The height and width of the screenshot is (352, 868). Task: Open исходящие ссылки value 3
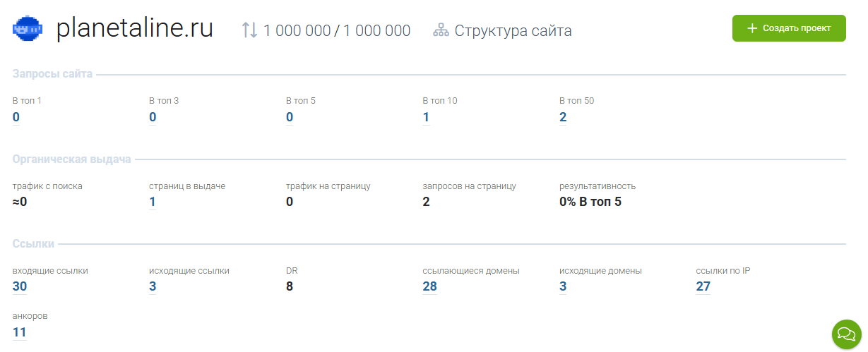coord(153,286)
